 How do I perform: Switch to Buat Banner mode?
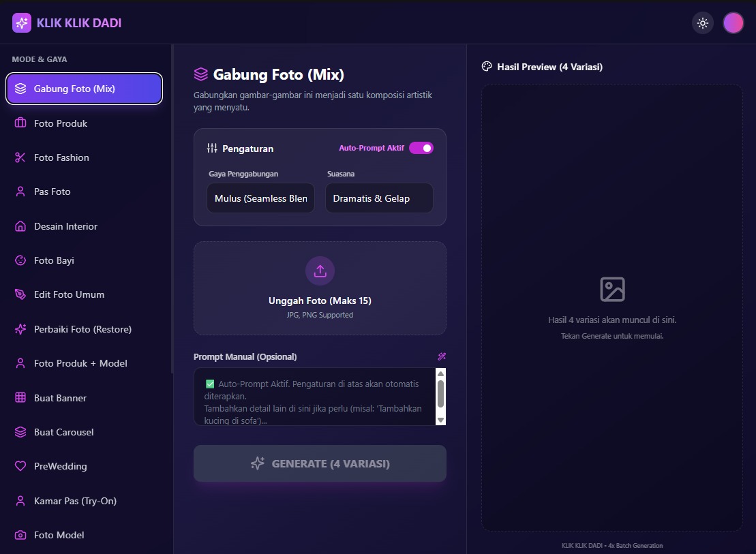click(x=60, y=398)
